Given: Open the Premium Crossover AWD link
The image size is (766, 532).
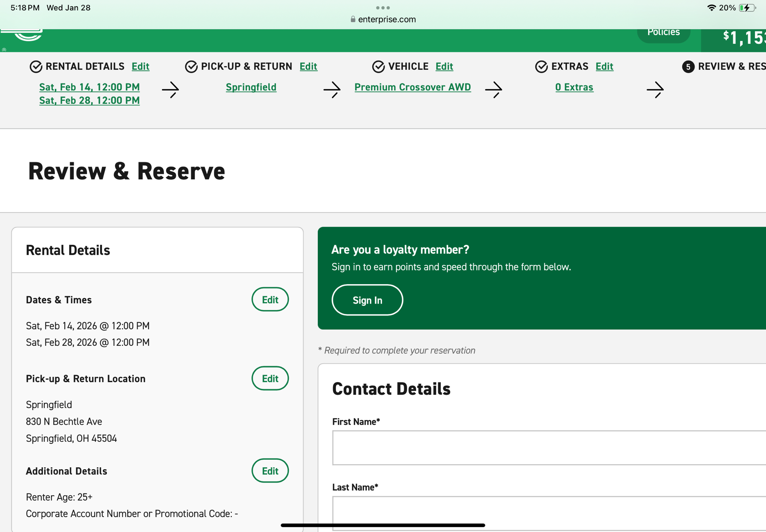Looking at the screenshot, I should click(x=412, y=87).
